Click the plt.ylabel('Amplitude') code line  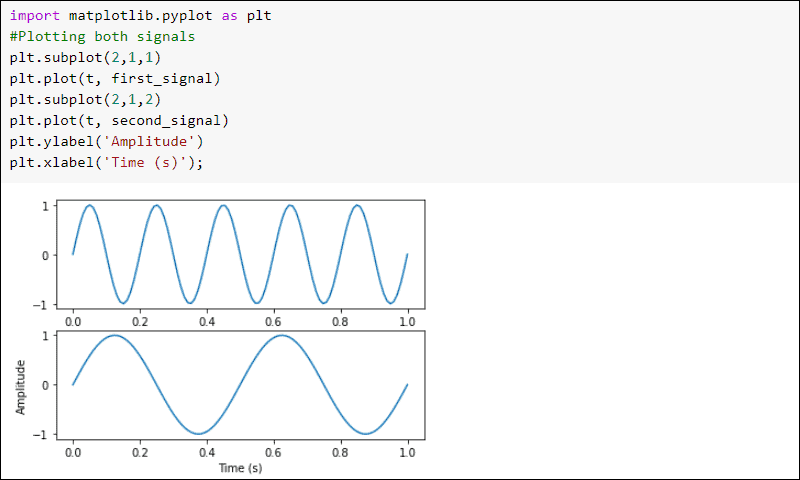pos(106,141)
